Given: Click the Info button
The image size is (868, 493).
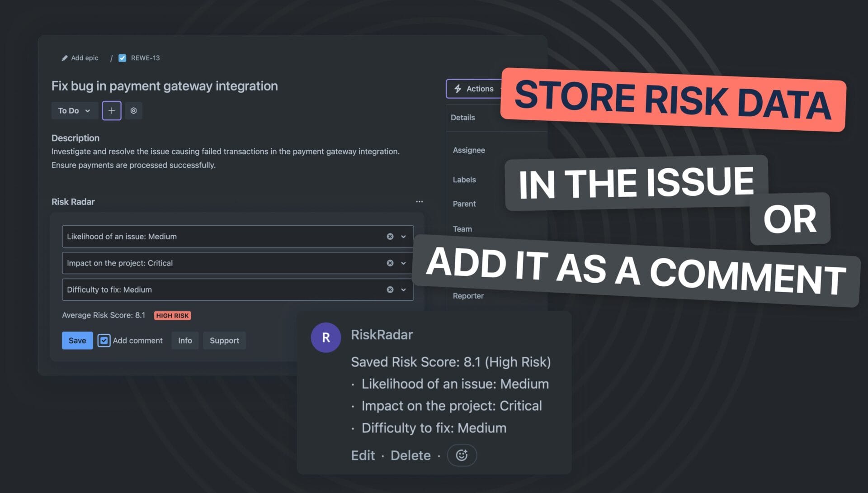Looking at the screenshot, I should 184,341.
